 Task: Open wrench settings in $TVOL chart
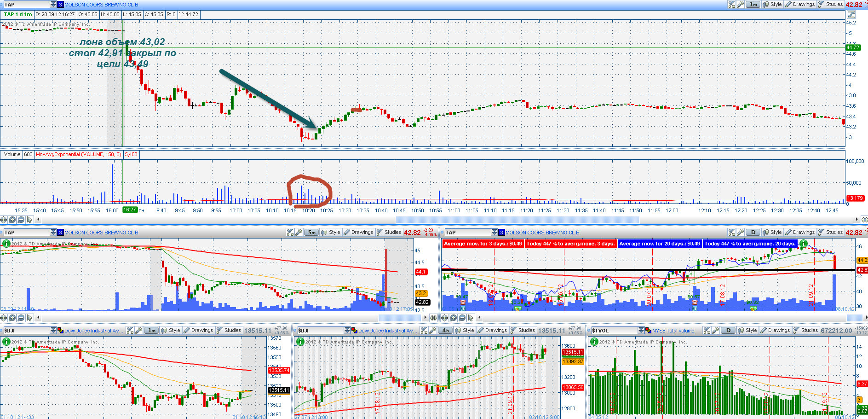click(x=716, y=330)
